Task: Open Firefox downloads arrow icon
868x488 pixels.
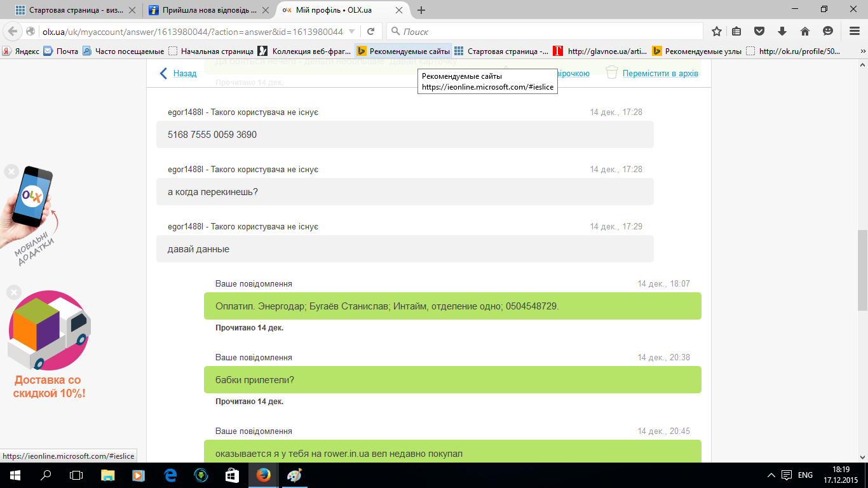Action: 782,31
